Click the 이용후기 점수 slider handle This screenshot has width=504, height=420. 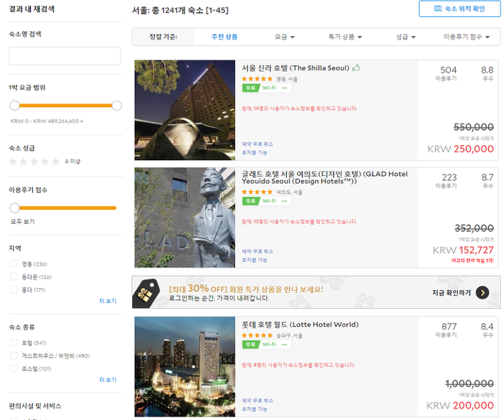[x=14, y=208]
